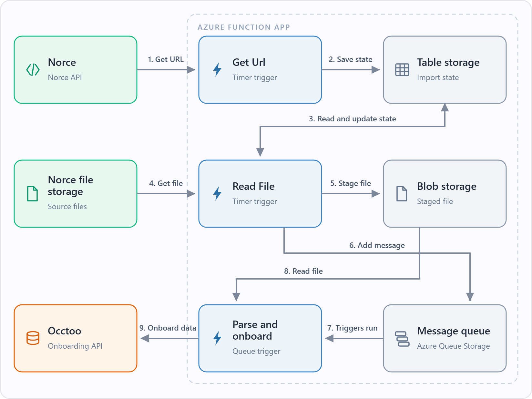Click the code brackets icon in Norce node
Viewport: 532px width, 399px height.
(x=33, y=70)
